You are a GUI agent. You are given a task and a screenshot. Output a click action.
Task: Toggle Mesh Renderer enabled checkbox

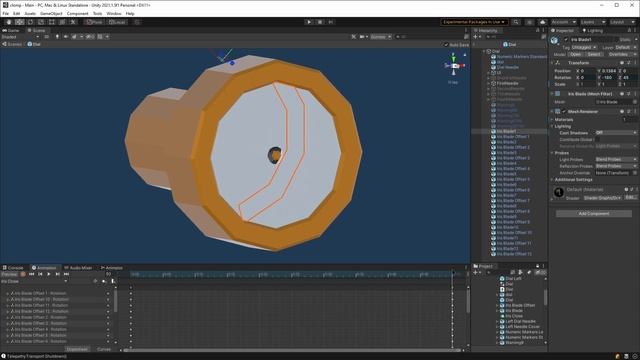pyautogui.click(x=564, y=111)
